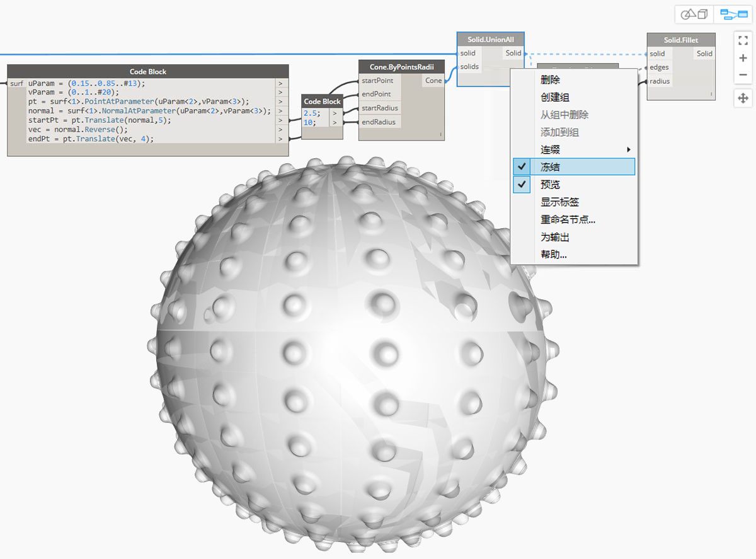756x559 pixels.
Task: Click the uParam code line text
Action: point(86,83)
